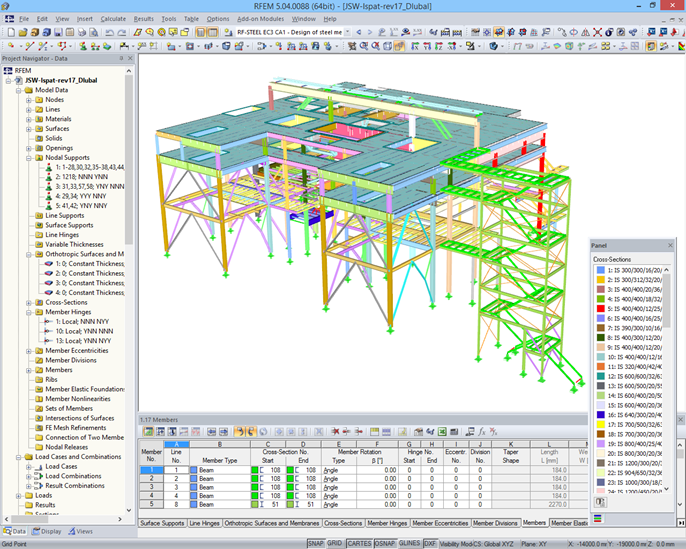686x549 pixels.
Task: Switch to the Cross-Sections table tab
Action: (343, 523)
